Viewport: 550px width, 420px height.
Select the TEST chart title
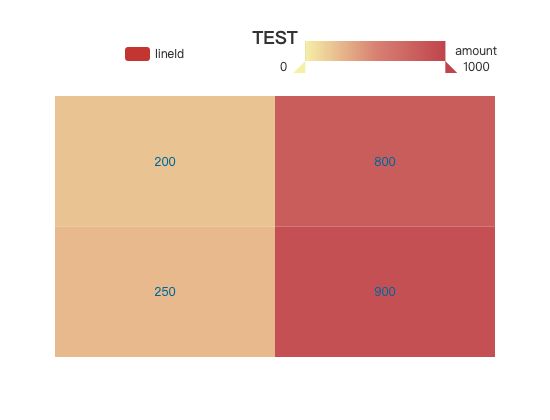pos(275,38)
